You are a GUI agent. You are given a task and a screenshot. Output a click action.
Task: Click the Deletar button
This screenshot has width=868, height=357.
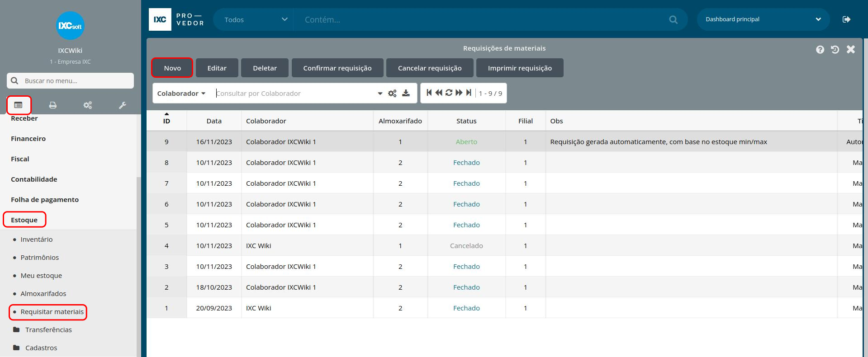[265, 68]
